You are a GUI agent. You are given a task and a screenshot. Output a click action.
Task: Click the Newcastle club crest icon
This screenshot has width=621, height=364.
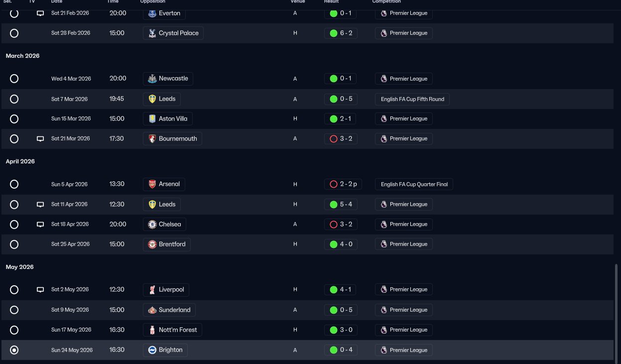click(152, 79)
